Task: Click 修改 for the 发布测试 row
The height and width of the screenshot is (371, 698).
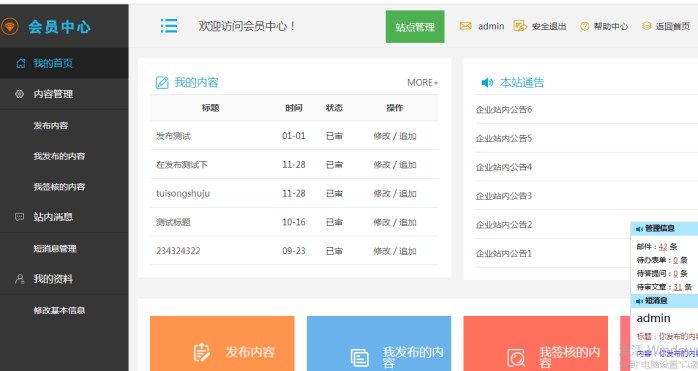Action: click(x=381, y=136)
